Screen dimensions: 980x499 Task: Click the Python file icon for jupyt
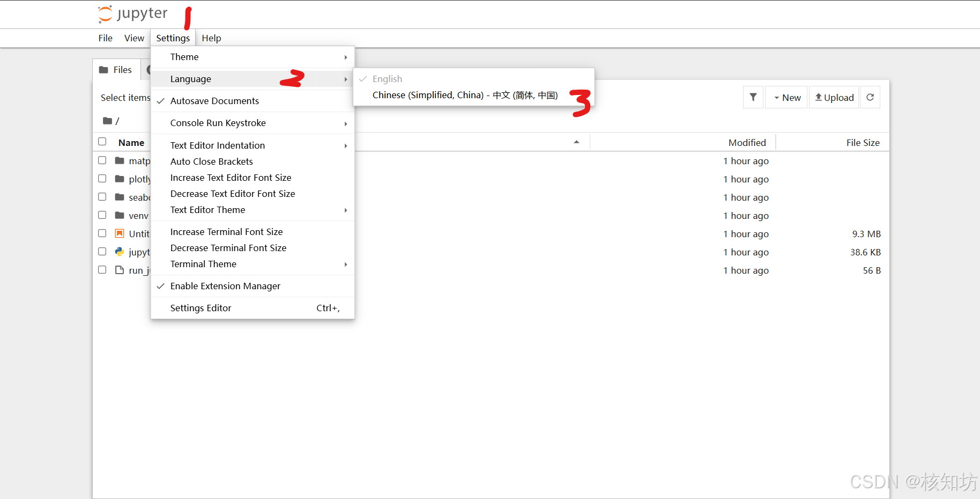120,252
